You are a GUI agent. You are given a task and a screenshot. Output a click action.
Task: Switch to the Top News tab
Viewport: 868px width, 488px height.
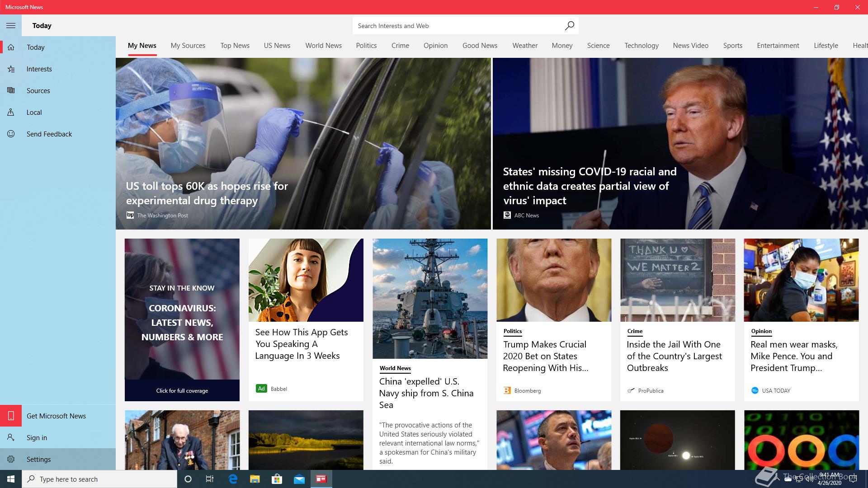click(x=235, y=46)
